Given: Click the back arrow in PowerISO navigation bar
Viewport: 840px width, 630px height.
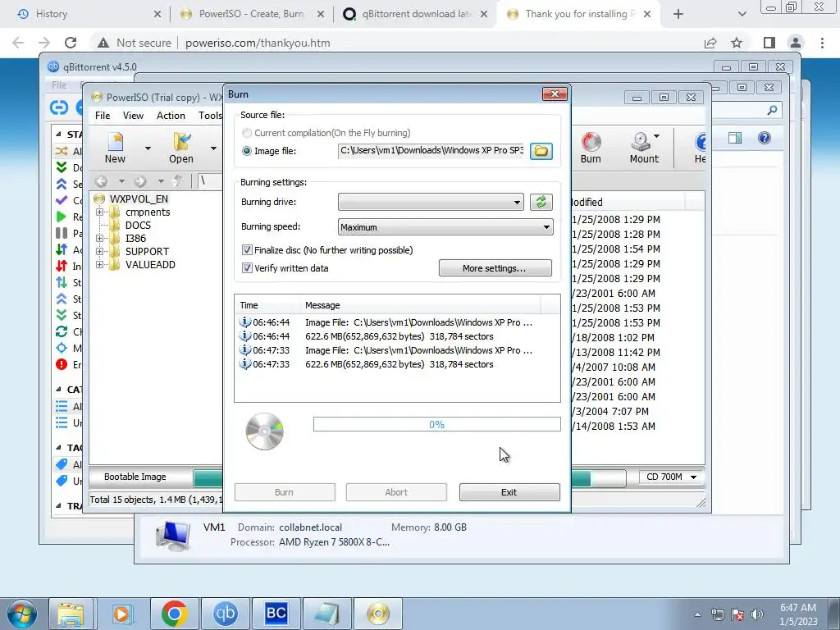Looking at the screenshot, I should coord(101,181).
